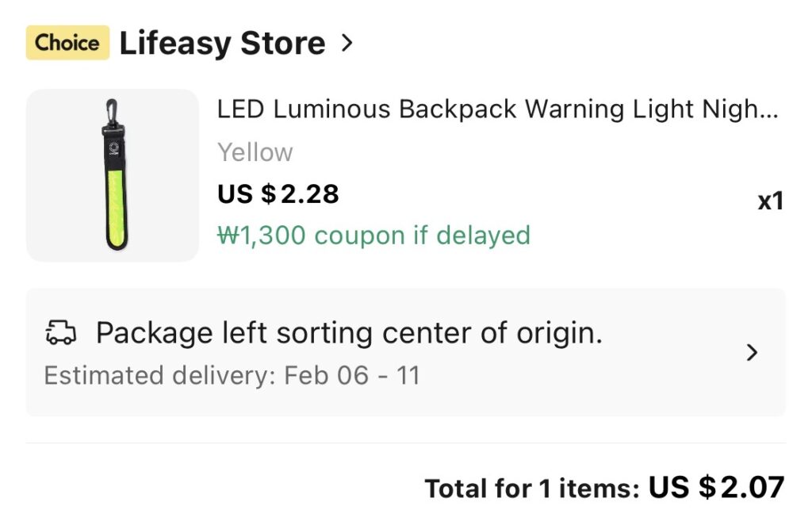Screen dimensions: 812x525
Task: Click the yellow Choice badge
Action: [67, 43]
